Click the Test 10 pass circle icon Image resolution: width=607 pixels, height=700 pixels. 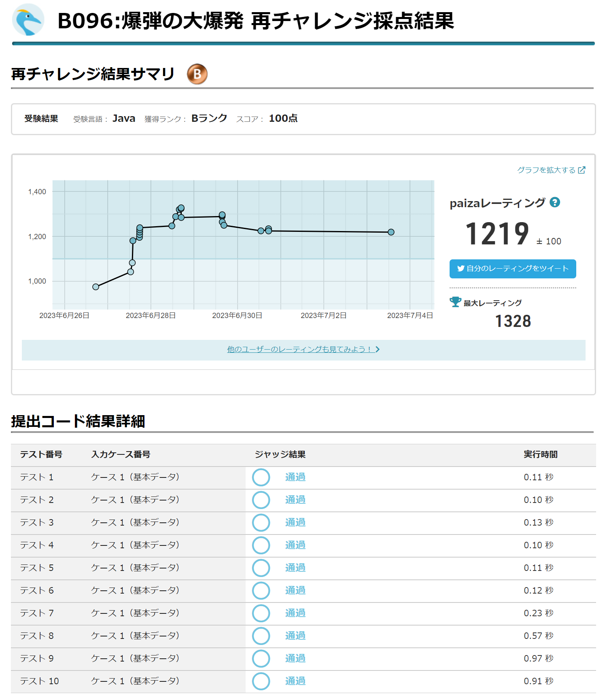pyautogui.click(x=261, y=681)
